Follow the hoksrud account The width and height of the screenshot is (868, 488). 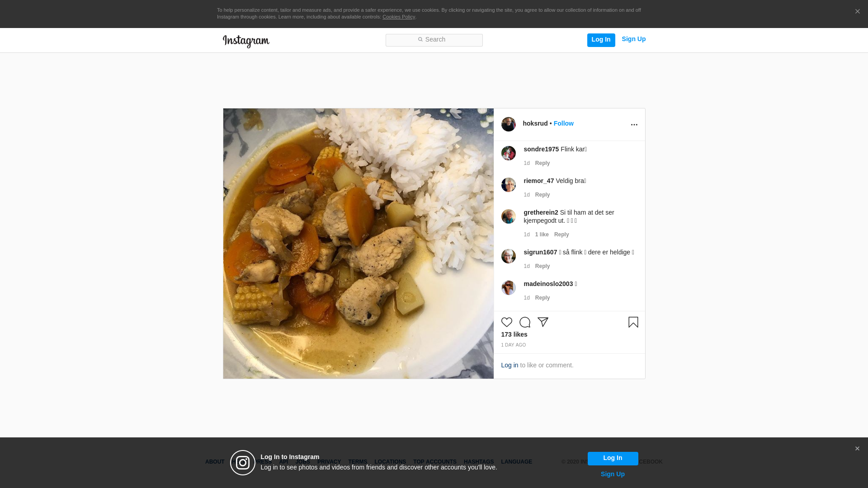coord(564,123)
